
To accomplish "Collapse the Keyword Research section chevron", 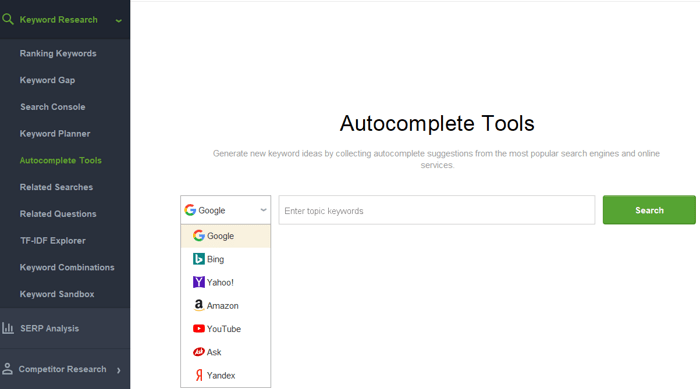I will coord(118,21).
